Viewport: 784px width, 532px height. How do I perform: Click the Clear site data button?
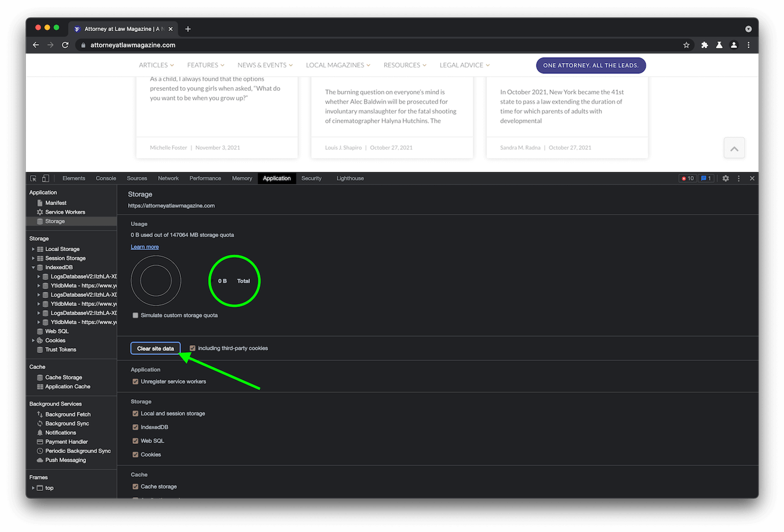pyautogui.click(x=155, y=348)
